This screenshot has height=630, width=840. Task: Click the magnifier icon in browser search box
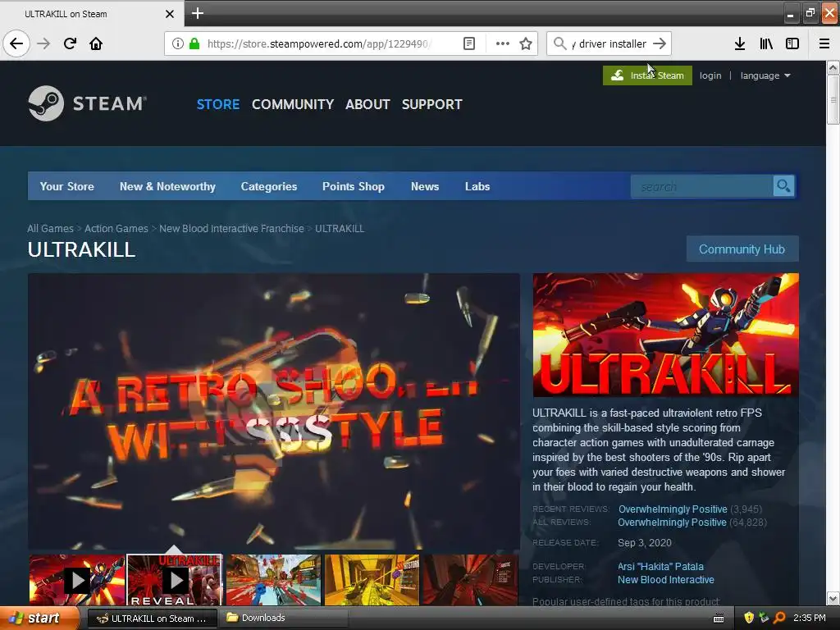pyautogui.click(x=559, y=43)
